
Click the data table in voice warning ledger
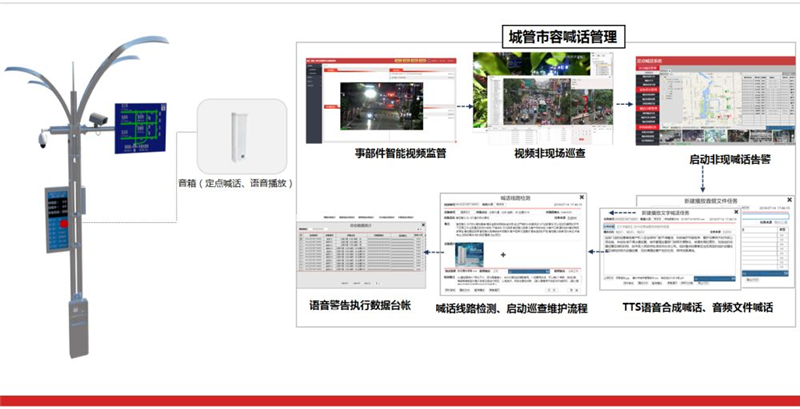click(361, 252)
